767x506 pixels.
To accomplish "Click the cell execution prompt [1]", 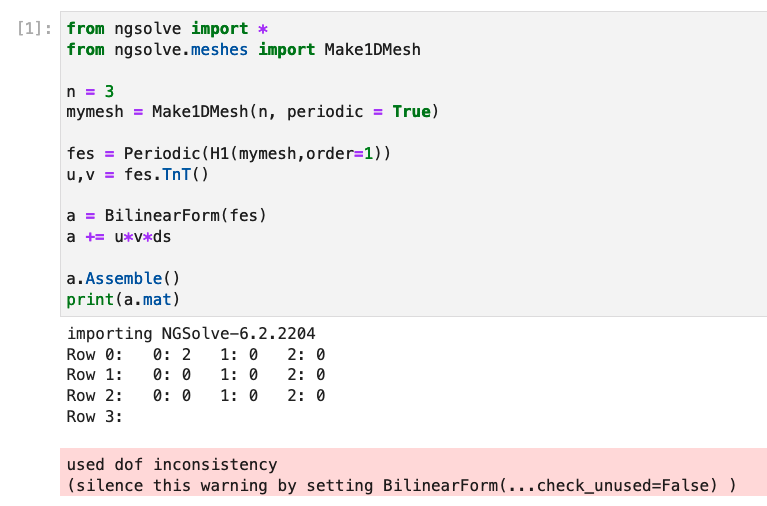I will point(34,29).
